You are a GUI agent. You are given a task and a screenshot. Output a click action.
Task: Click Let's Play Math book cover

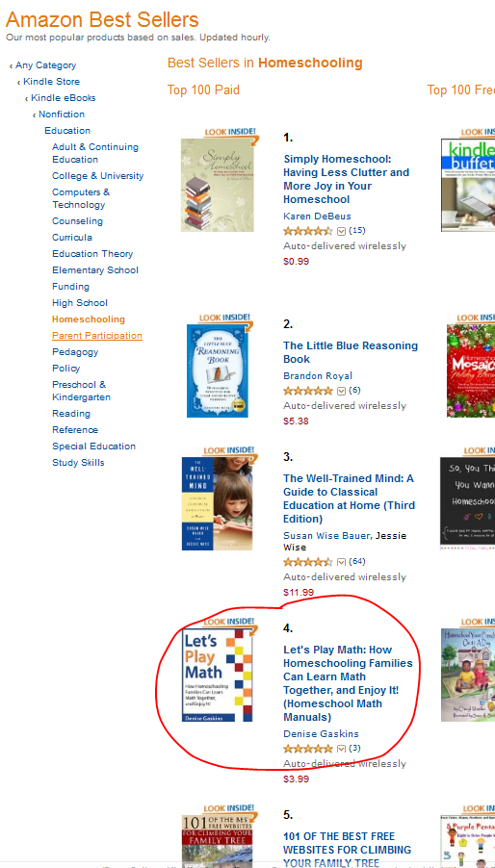pyautogui.click(x=217, y=675)
